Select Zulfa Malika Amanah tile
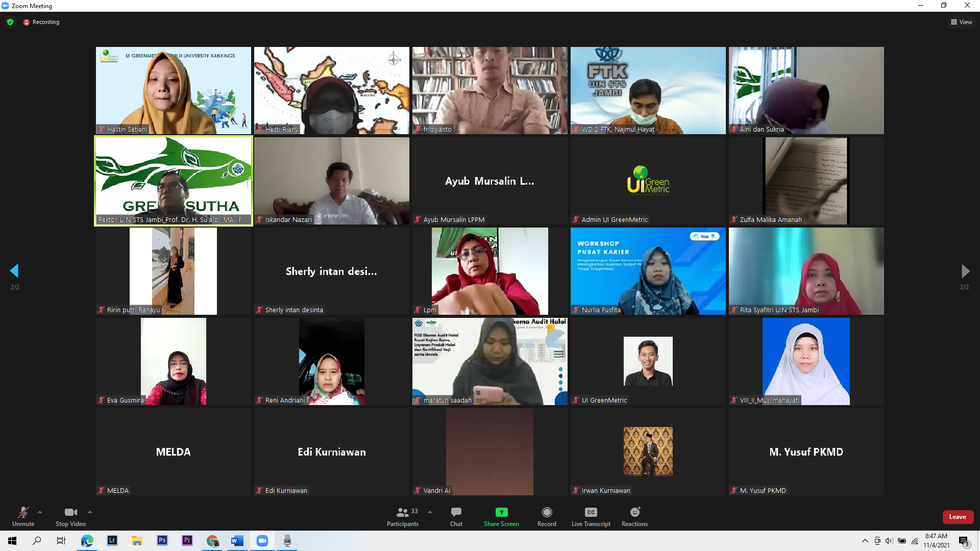980x551 pixels. click(x=806, y=181)
